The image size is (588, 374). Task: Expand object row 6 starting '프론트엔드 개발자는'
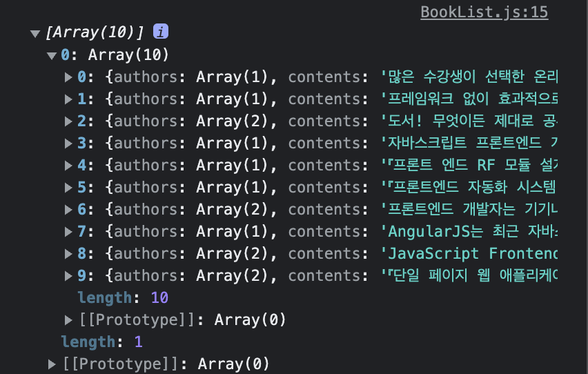(68, 210)
